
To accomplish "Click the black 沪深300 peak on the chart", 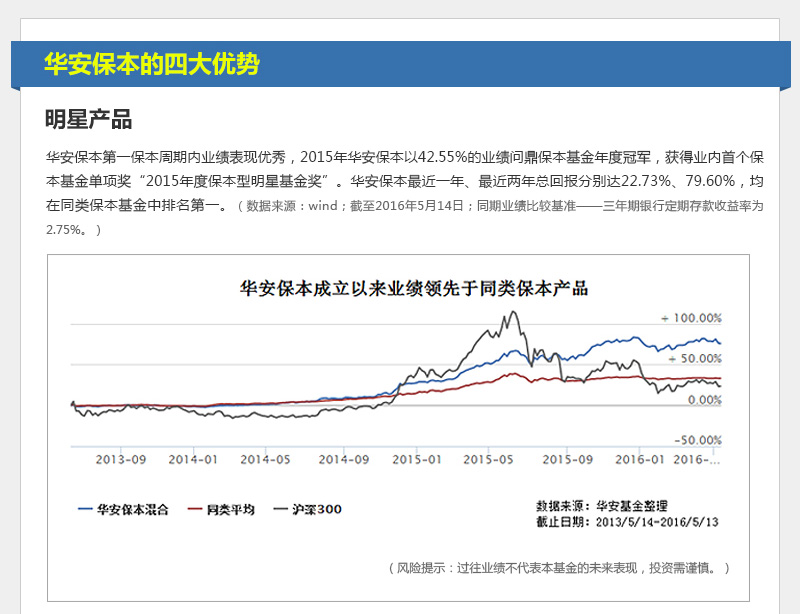I will coord(513,312).
